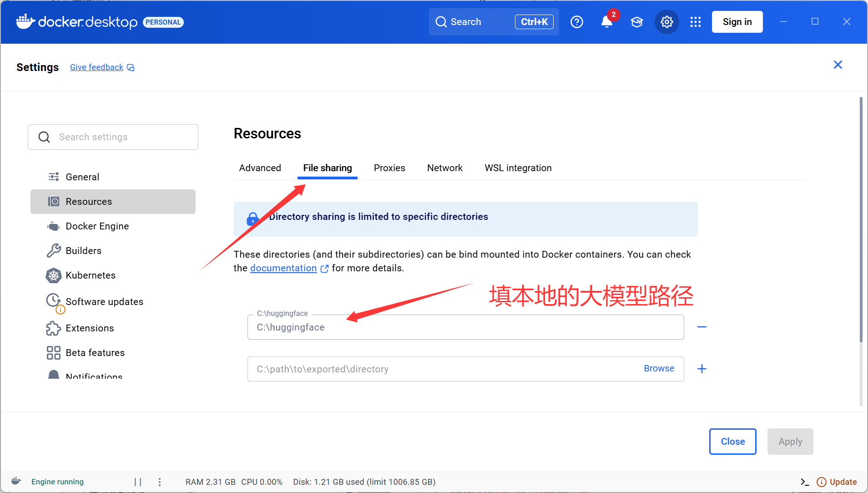Click the Docker Desktop whale logo

(25, 21)
